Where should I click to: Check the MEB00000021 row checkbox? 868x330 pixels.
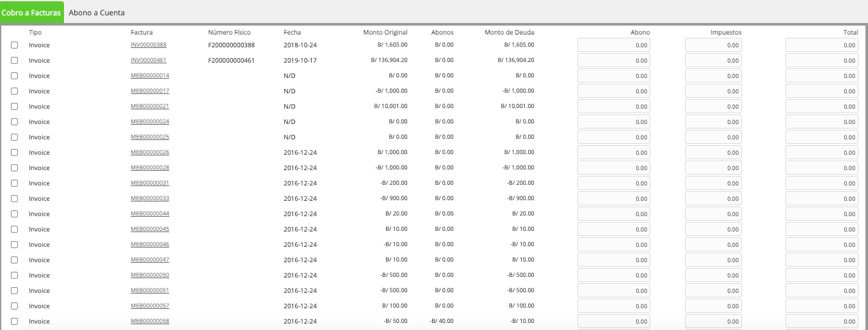[14, 107]
